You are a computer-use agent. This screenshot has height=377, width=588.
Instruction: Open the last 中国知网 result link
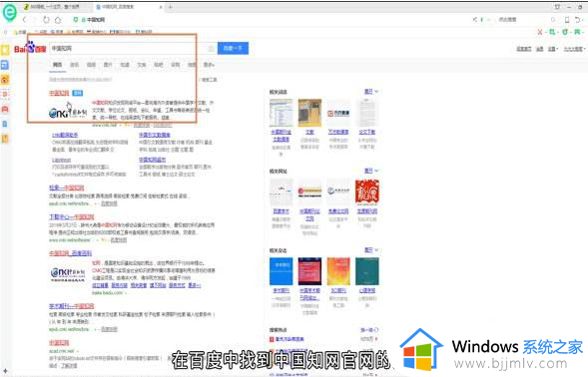tap(59, 343)
